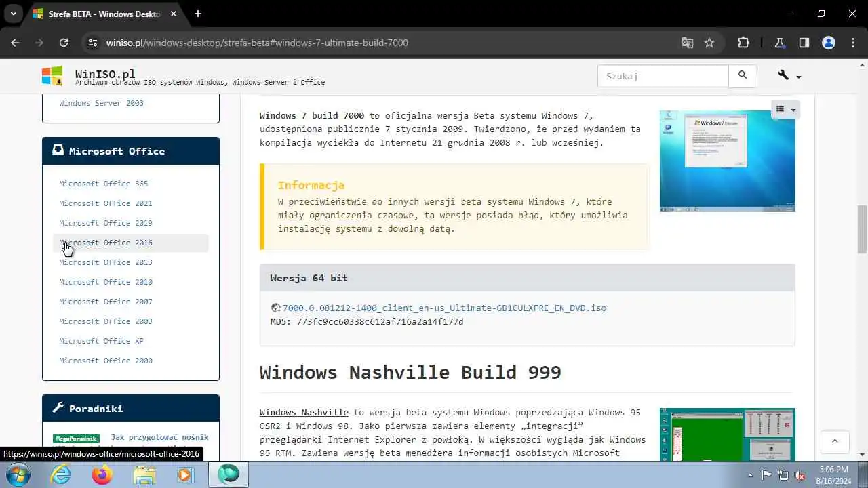Open the WinISO.pl site title link
The height and width of the screenshot is (488, 868).
pyautogui.click(x=105, y=73)
